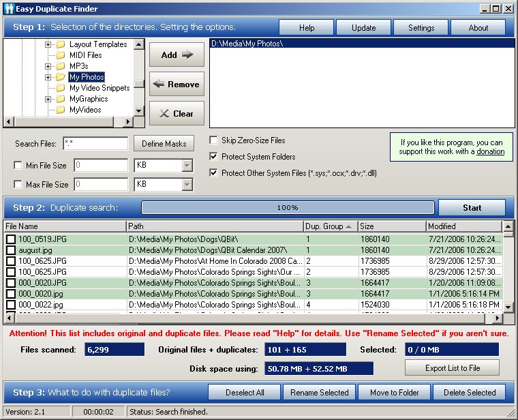Click the MyGraphics folder icon
Screen dimensions: 518x420
pyautogui.click(x=60, y=99)
